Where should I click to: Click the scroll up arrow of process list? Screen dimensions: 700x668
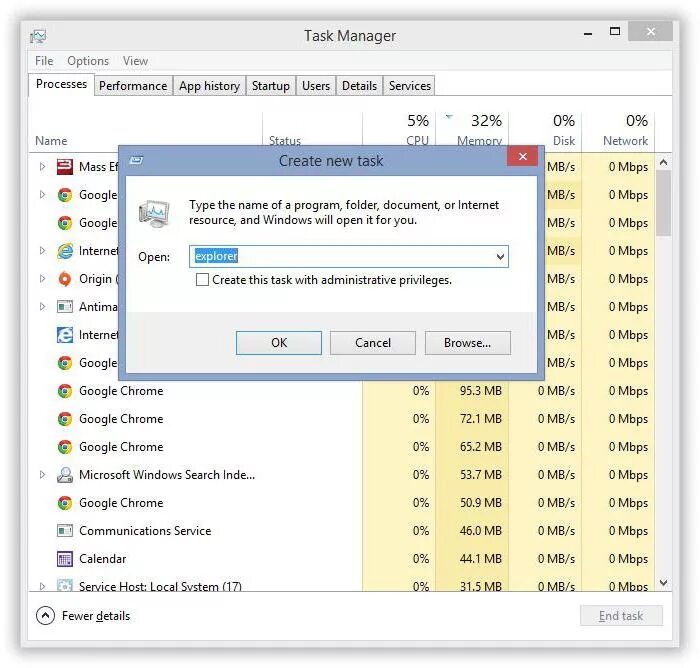(x=663, y=162)
